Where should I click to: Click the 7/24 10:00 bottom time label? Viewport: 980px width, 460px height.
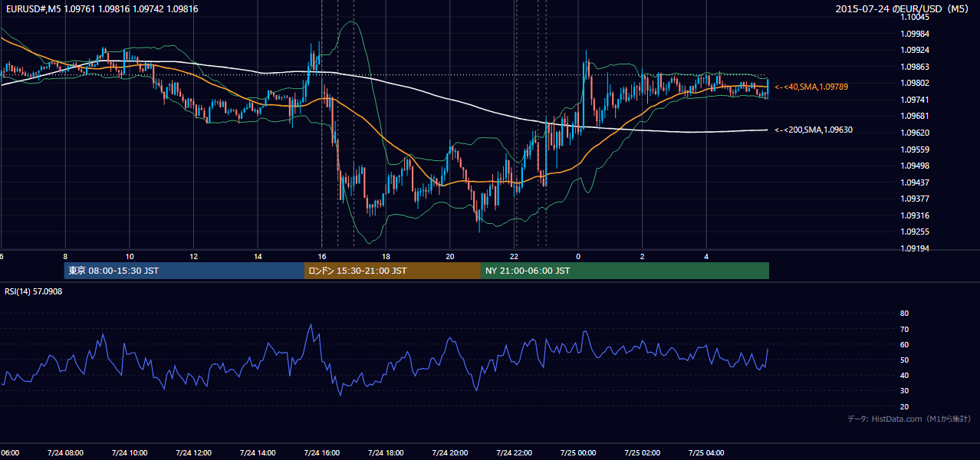tap(130, 452)
